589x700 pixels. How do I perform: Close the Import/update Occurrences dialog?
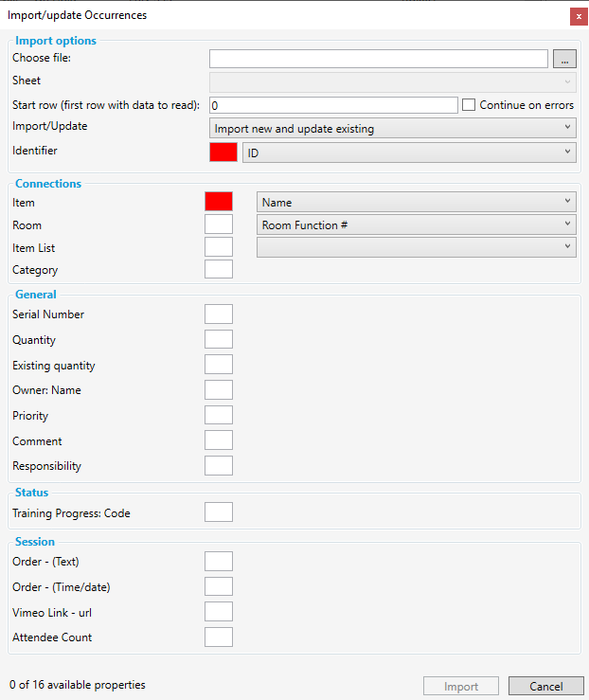pyautogui.click(x=578, y=16)
